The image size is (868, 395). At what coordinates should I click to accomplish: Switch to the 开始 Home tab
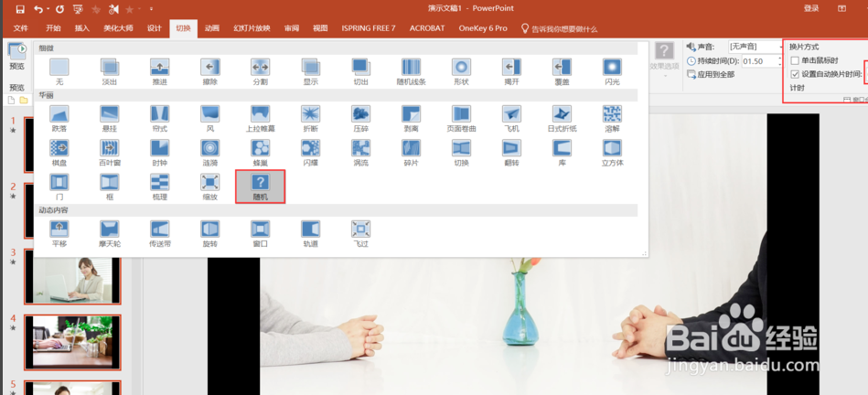pyautogui.click(x=53, y=28)
